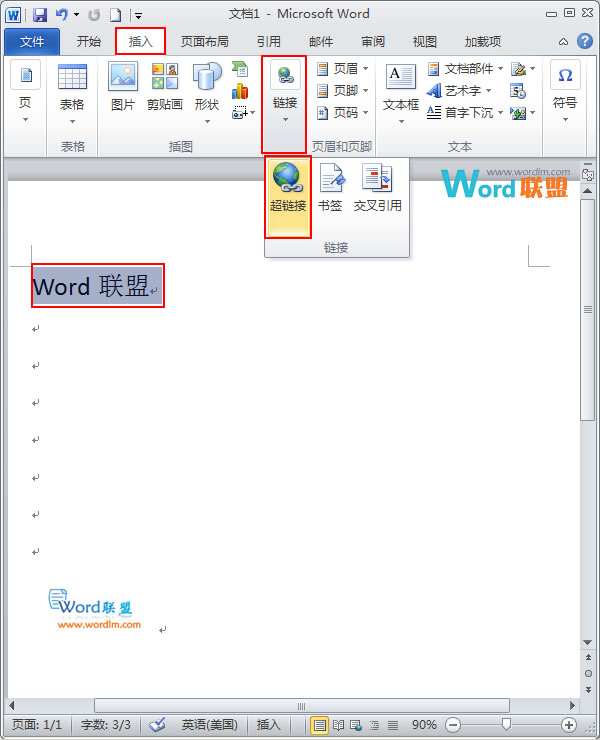The image size is (600, 740).
Task: Click the vertical scrollbar up arrow
Action: 588,191
